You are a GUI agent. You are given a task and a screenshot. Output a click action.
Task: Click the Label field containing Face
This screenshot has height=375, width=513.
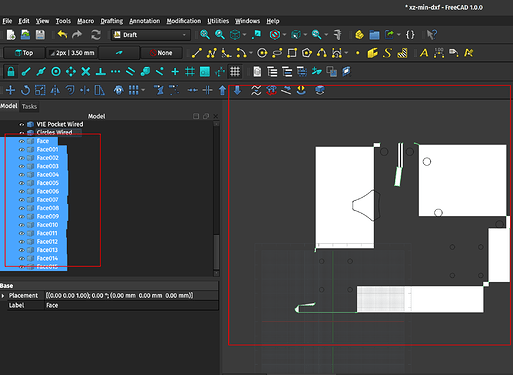[x=132, y=305]
